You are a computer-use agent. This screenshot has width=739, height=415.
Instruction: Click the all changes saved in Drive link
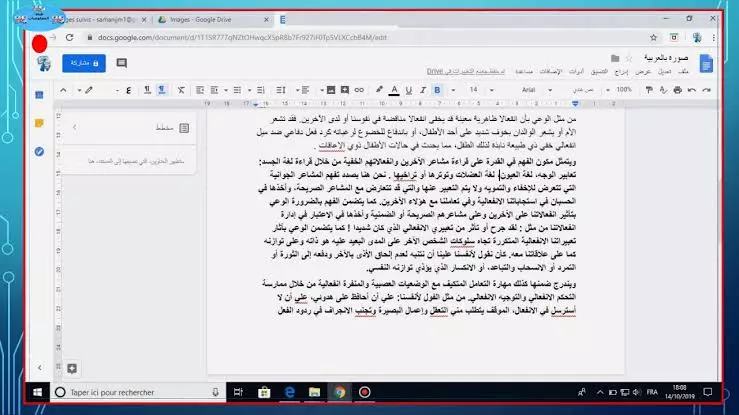[466, 72]
